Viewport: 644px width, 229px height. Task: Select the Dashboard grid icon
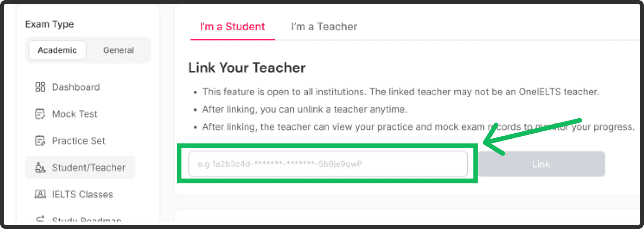coord(40,87)
